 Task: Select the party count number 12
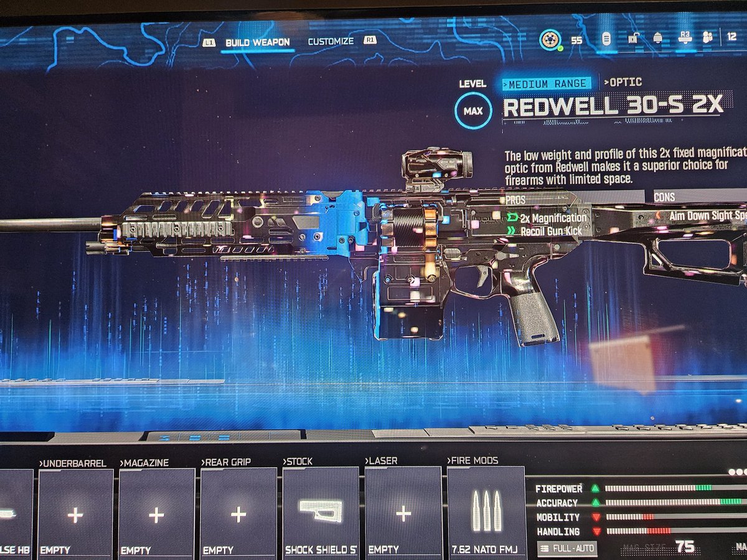[731, 37]
